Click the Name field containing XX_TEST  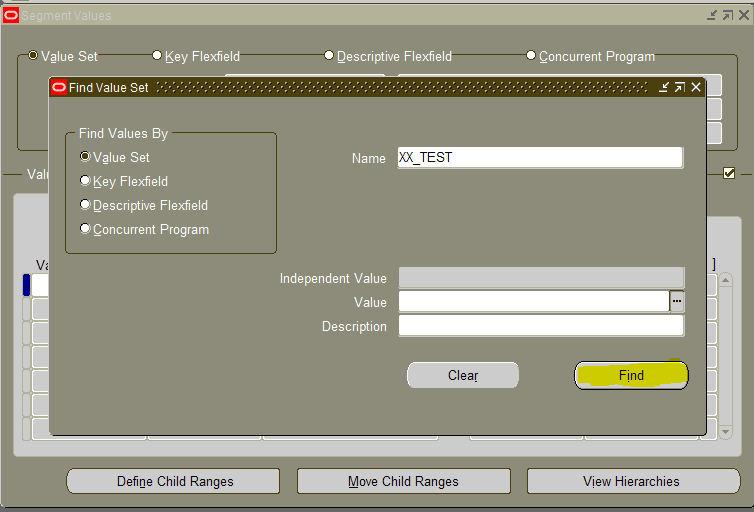coord(540,158)
